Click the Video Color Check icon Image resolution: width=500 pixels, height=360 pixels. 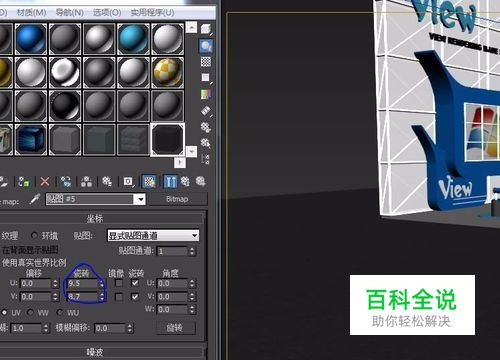point(206,94)
